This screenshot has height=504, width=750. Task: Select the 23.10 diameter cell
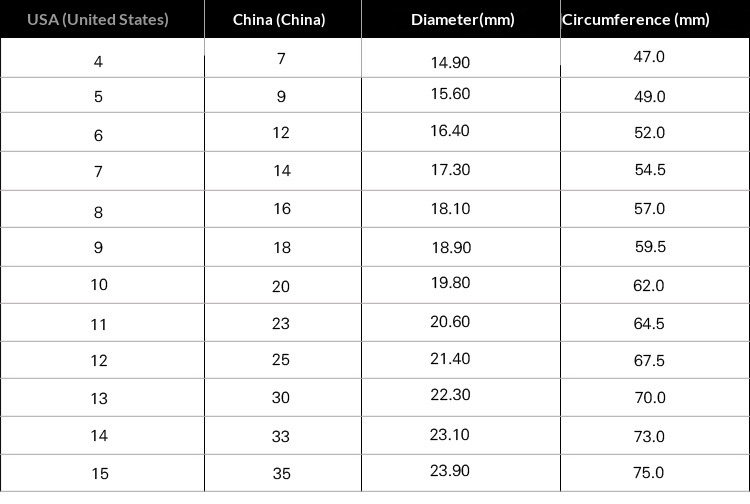(450, 434)
